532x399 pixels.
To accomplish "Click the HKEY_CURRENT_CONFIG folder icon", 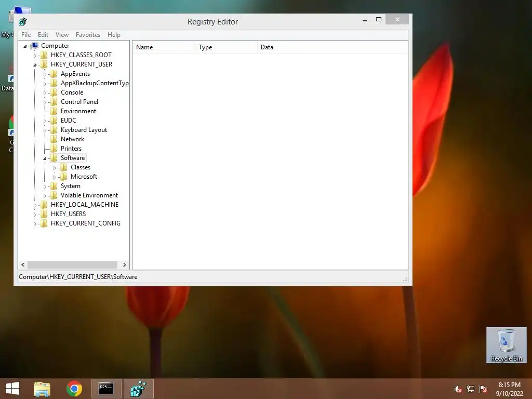I will (x=44, y=223).
